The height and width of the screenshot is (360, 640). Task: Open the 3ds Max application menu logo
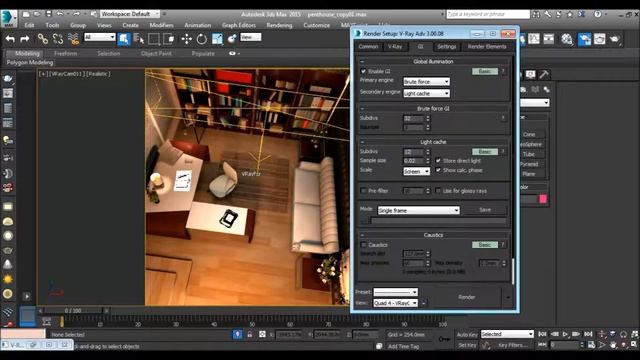click(x=8, y=18)
